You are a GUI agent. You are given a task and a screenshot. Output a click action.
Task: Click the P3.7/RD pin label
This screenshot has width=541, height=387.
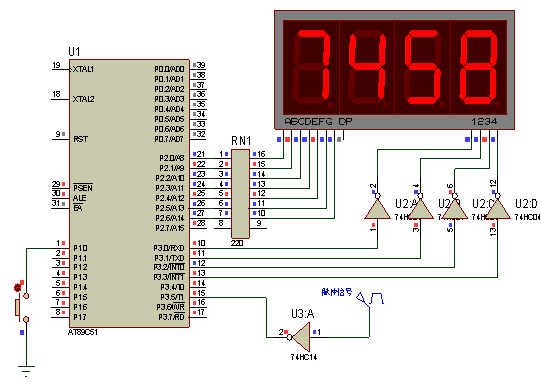tap(171, 317)
